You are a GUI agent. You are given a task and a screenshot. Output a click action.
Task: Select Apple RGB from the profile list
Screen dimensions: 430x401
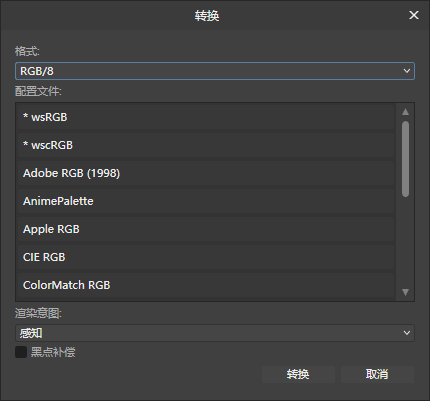click(206, 229)
